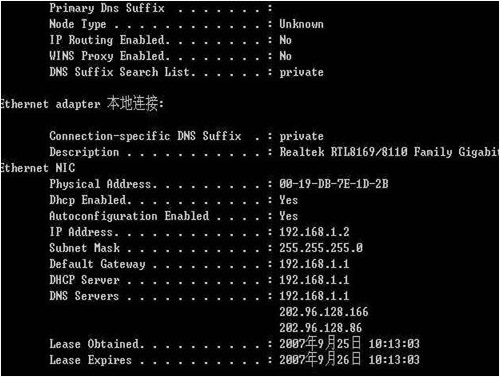Click the Ethernet adapter 本地连接 heading
This screenshot has width=500, height=377.
click(x=82, y=104)
